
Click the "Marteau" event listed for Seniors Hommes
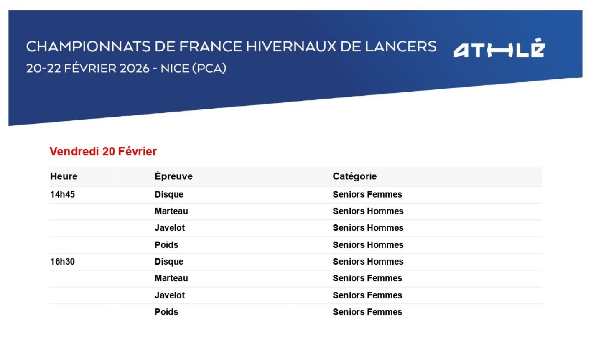(171, 211)
